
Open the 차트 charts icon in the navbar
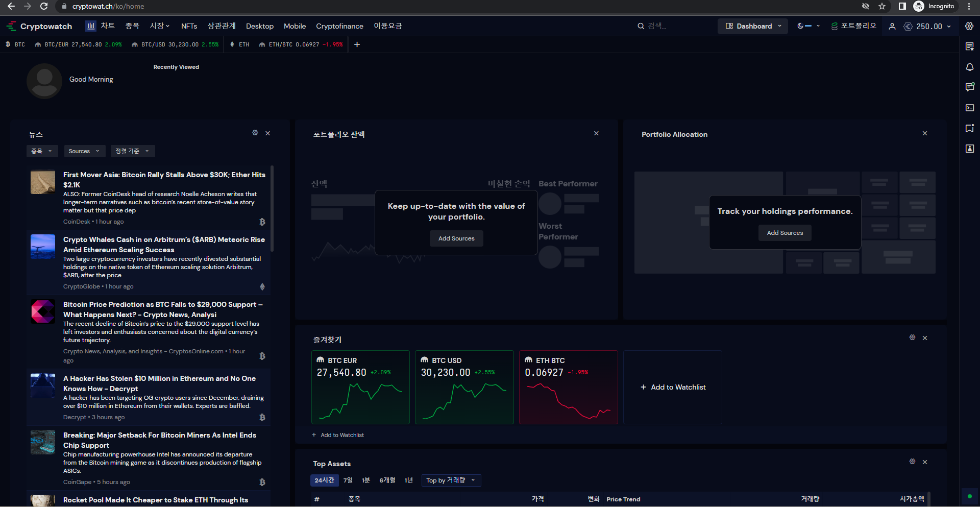point(91,26)
